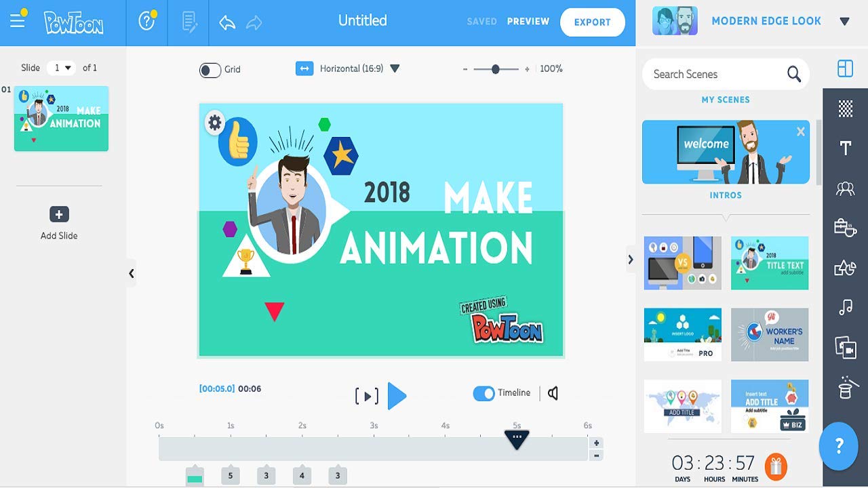Viewport: 868px width, 488px height.
Task: Select the Backgrounds panel
Action: 845,107
